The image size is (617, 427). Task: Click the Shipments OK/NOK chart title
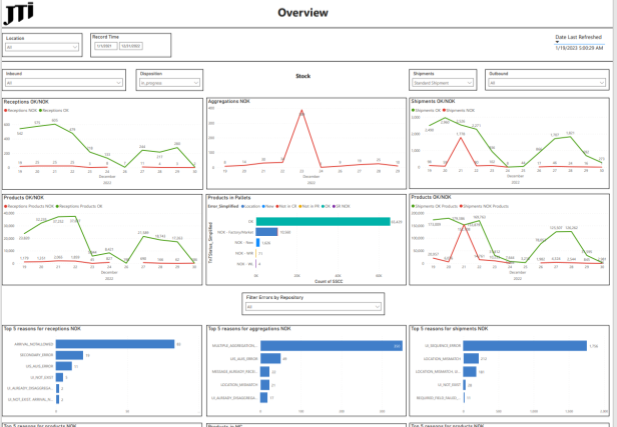click(x=433, y=102)
